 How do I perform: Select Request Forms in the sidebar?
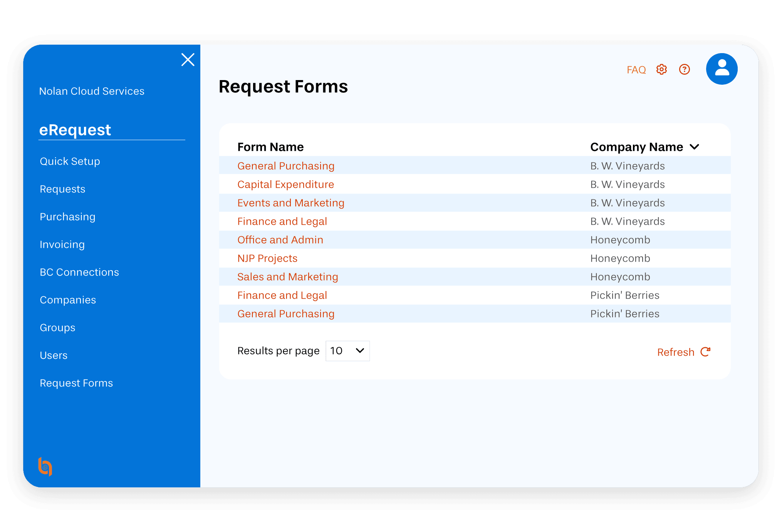tap(76, 383)
